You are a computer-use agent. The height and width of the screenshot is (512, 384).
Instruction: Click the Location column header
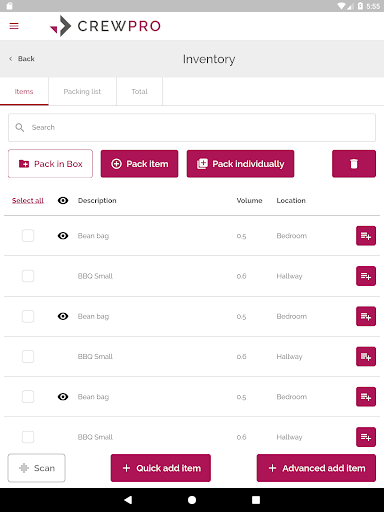tap(291, 200)
